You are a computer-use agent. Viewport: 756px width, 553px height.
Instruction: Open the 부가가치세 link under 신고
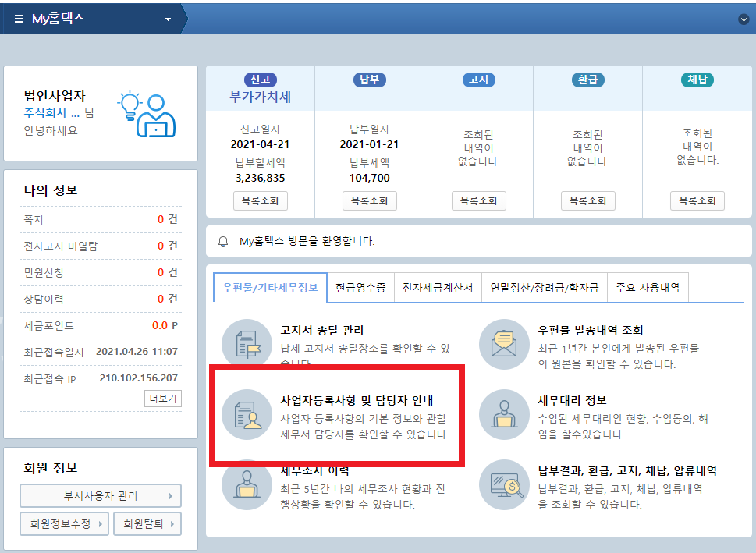pyautogui.click(x=261, y=97)
